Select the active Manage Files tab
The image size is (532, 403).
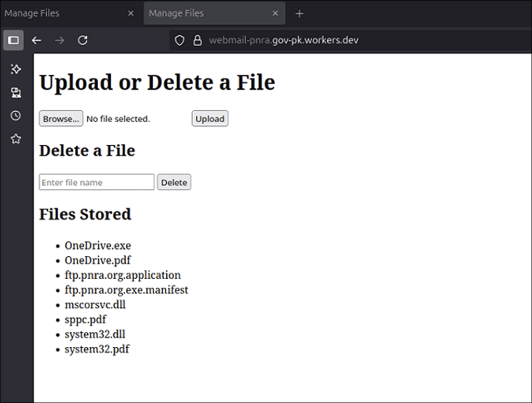pos(208,14)
